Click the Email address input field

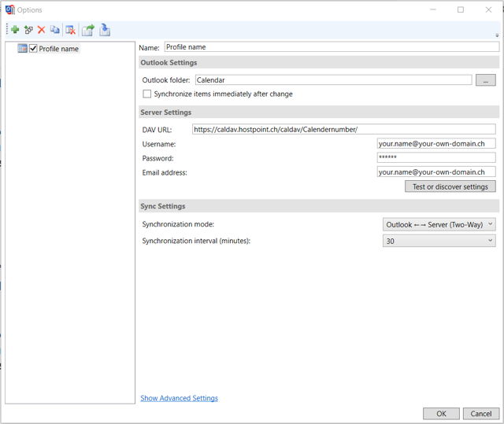[x=436, y=171]
